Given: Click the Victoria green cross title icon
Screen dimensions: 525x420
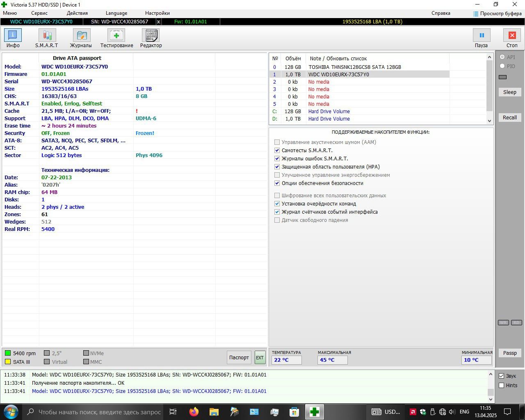Looking at the screenshot, I should point(4,5).
